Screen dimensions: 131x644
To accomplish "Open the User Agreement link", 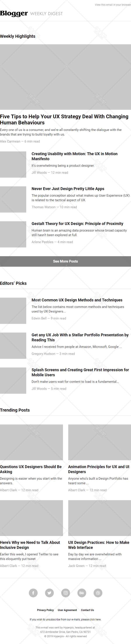I will tap(67, 610).
